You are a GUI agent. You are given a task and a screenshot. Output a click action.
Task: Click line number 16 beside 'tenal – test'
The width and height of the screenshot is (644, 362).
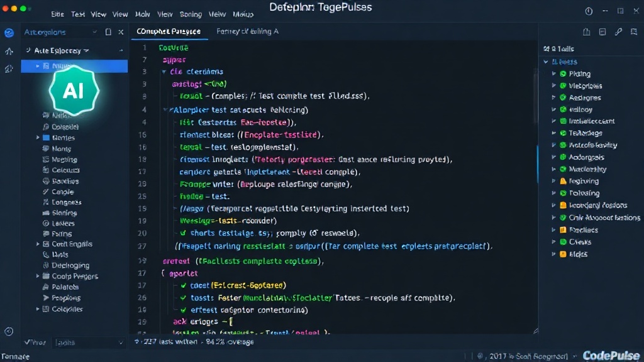(142, 147)
